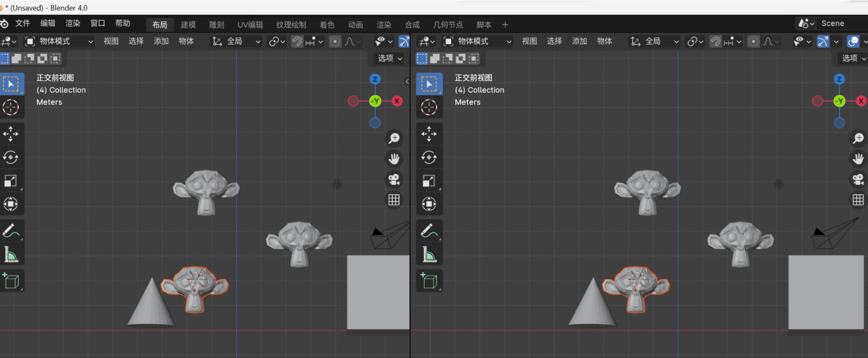Click the red X axis on left gizmo

coord(396,101)
